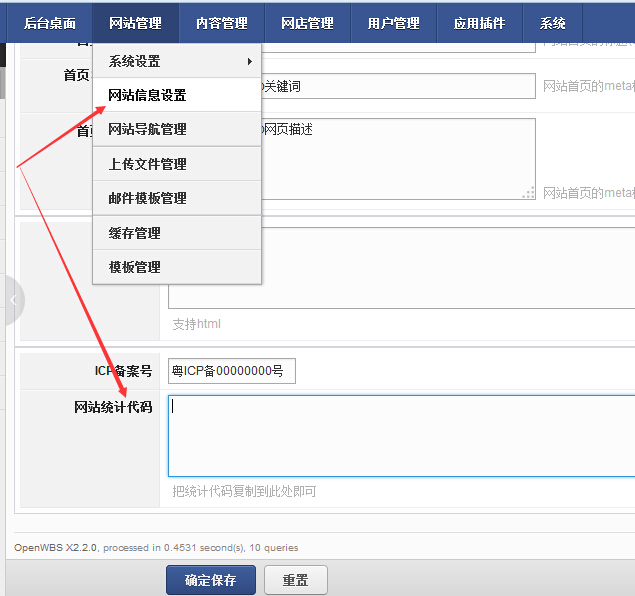
Task: Open the 系统 menu
Action: click(x=552, y=23)
